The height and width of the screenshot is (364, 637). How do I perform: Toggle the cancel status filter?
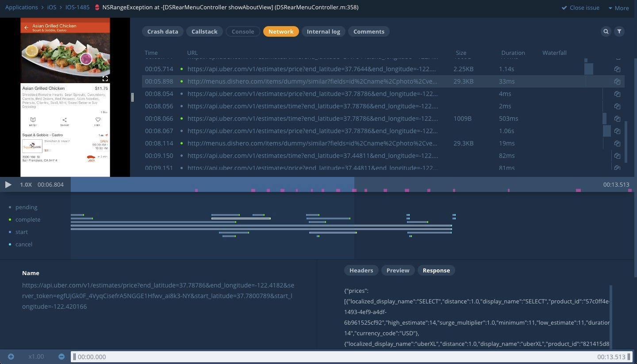point(23,244)
